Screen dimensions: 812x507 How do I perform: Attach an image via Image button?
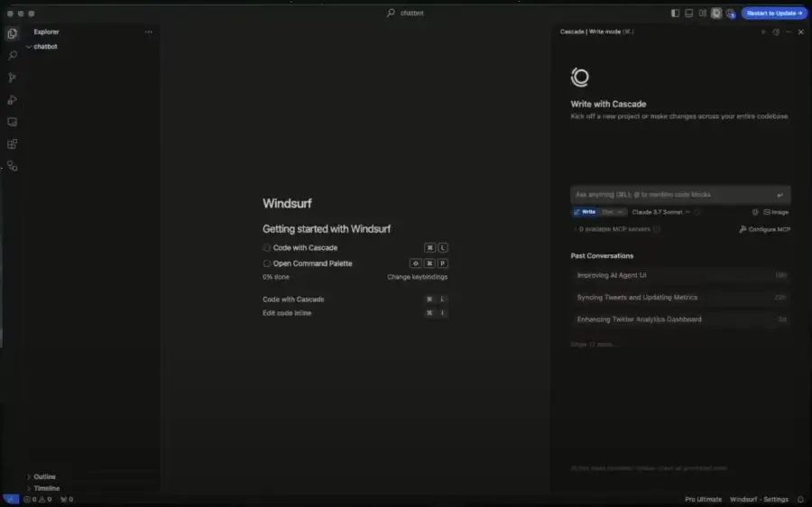click(776, 212)
